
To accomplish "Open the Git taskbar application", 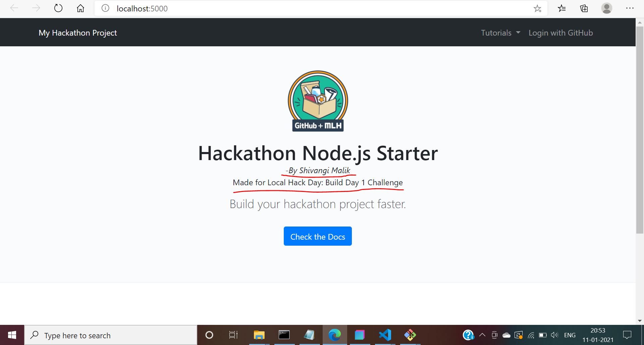I will (410, 335).
